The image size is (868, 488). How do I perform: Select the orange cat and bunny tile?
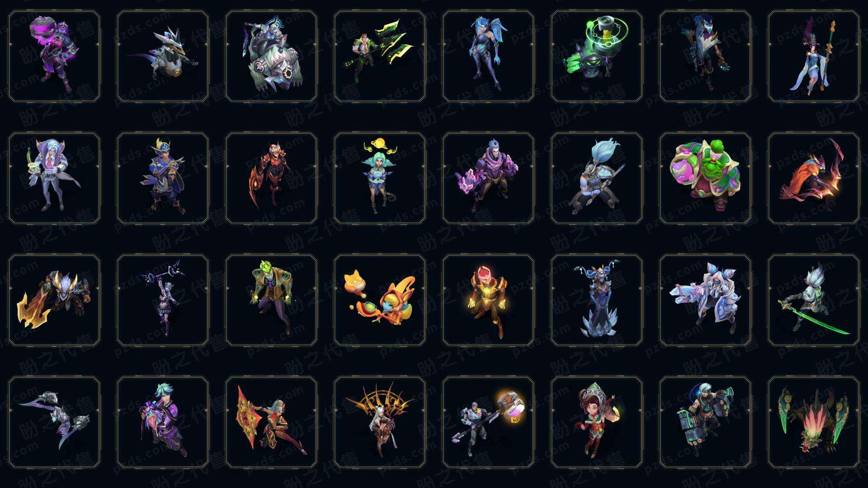[380, 300]
